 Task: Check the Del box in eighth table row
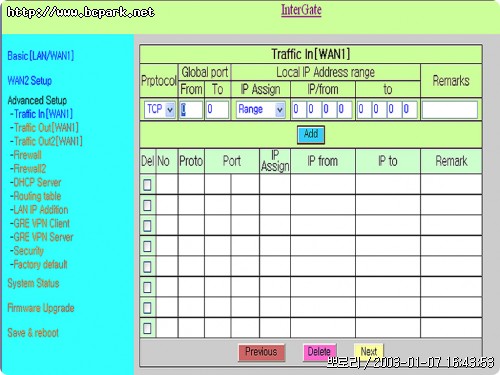147,328
